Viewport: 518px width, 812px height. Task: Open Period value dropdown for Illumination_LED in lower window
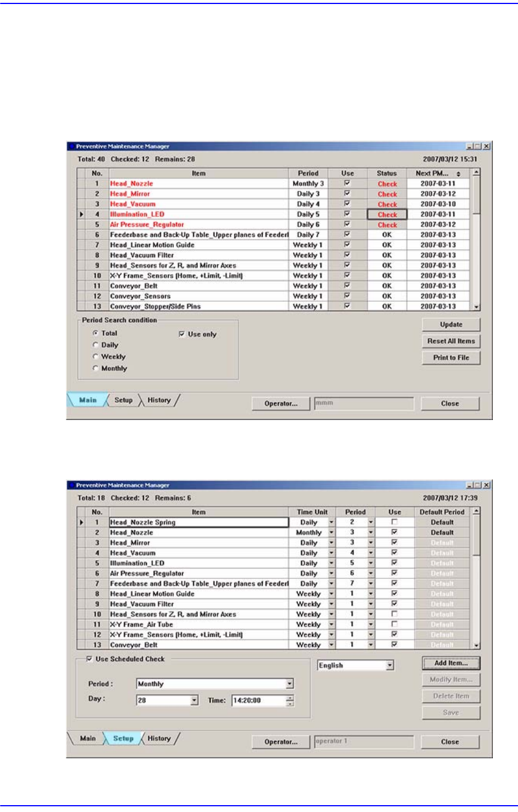pyautogui.click(x=371, y=563)
